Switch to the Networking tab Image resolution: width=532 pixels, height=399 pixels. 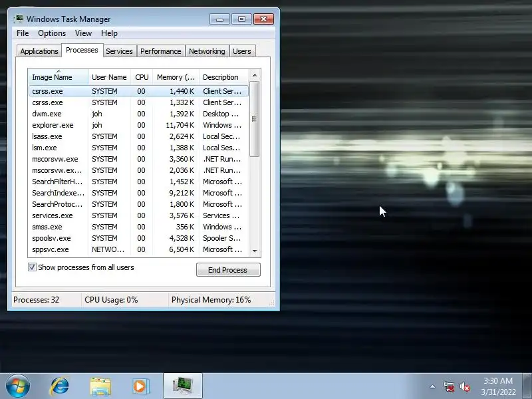point(207,51)
